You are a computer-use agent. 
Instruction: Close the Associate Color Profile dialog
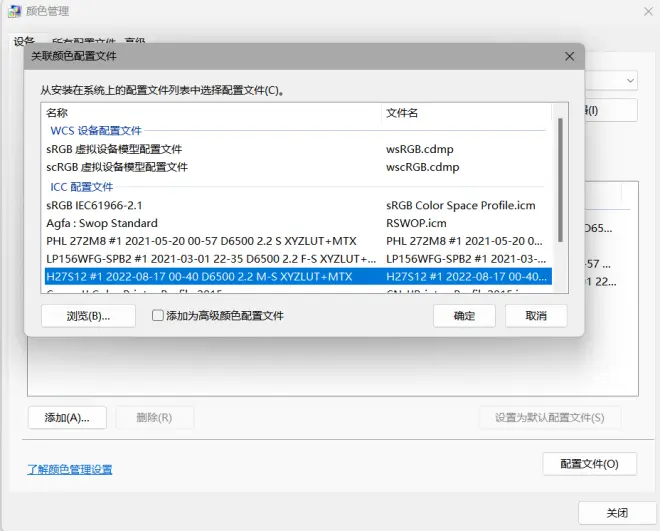pos(569,56)
